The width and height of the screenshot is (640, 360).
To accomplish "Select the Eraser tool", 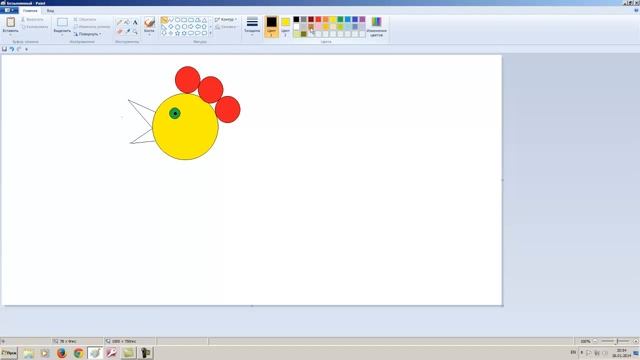I will click(120, 31).
